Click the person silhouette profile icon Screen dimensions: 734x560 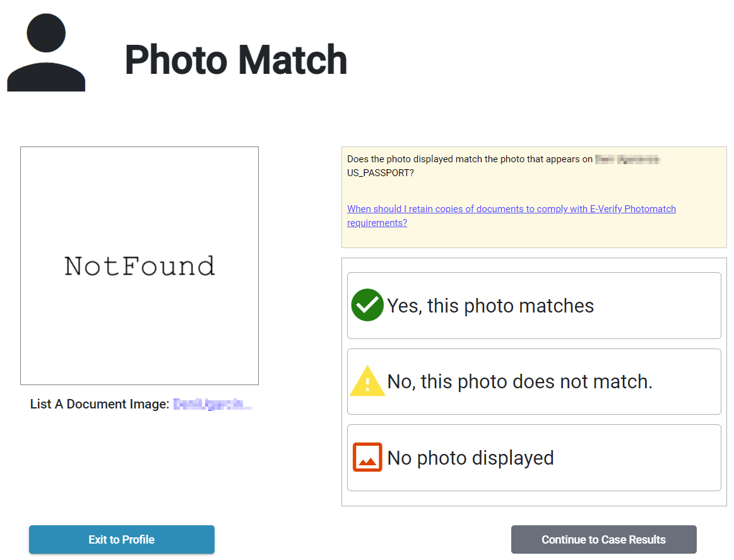(46, 53)
